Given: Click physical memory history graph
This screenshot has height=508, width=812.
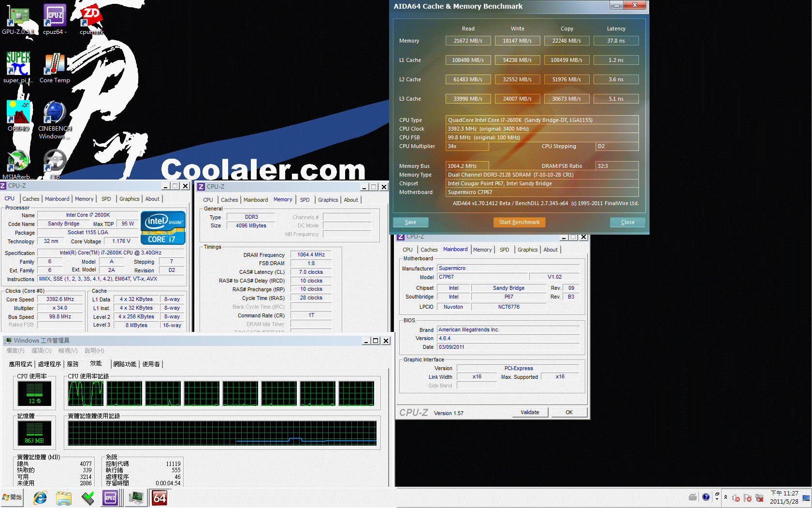Looking at the screenshot, I should tap(222, 433).
